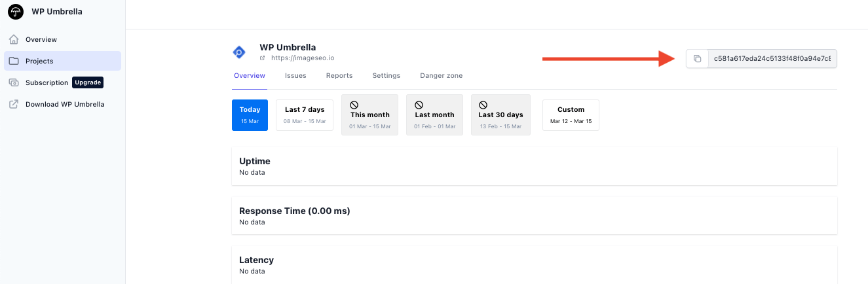Click the Download WP Umbrella external-link icon
The height and width of the screenshot is (284, 868).
click(x=14, y=104)
